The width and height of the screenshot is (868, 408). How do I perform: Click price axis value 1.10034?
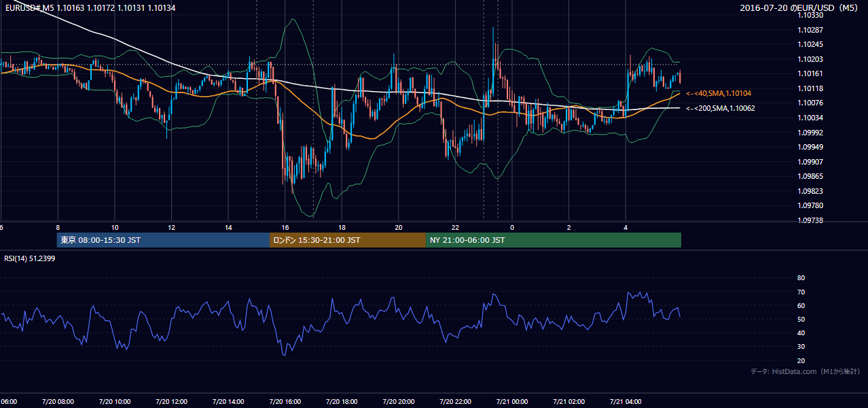(x=811, y=118)
